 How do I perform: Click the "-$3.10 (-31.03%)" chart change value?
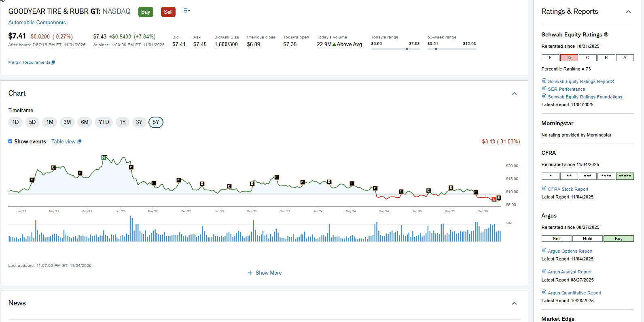point(500,142)
